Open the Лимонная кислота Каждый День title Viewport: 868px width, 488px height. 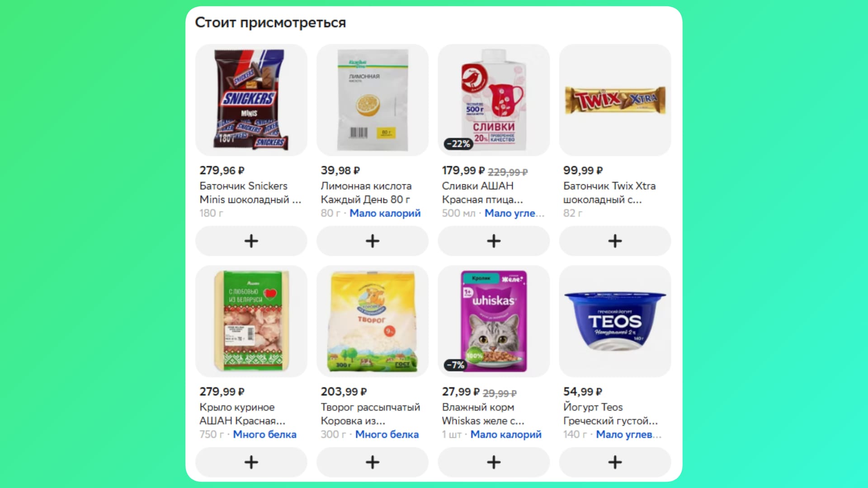(x=366, y=192)
